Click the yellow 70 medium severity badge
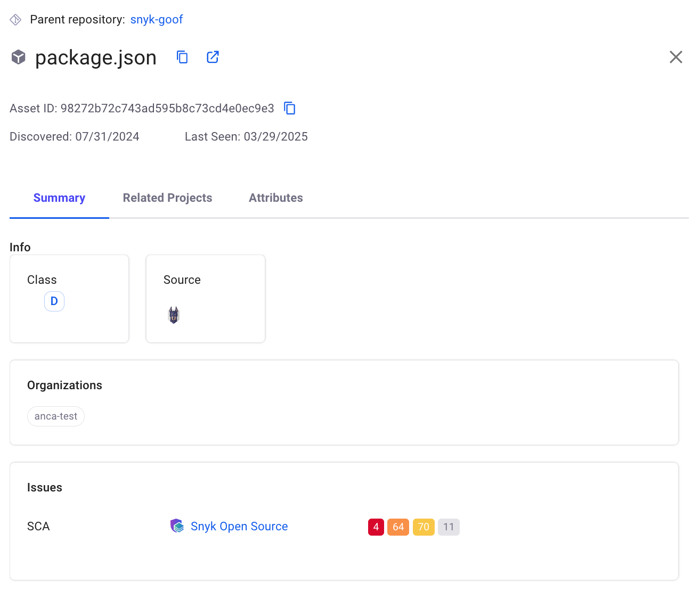Viewport: 700px width, 591px height. tap(423, 527)
